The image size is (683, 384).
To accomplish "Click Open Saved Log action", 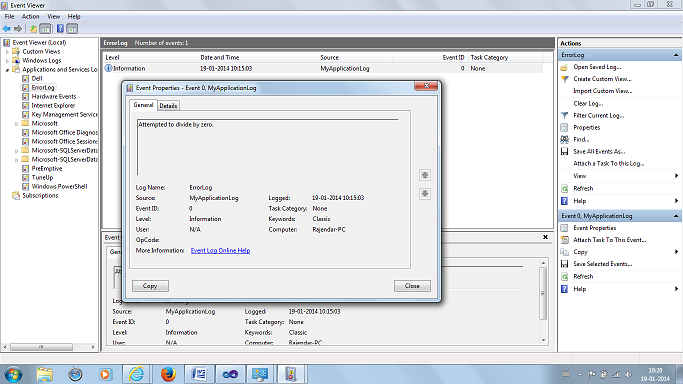I will [x=597, y=67].
